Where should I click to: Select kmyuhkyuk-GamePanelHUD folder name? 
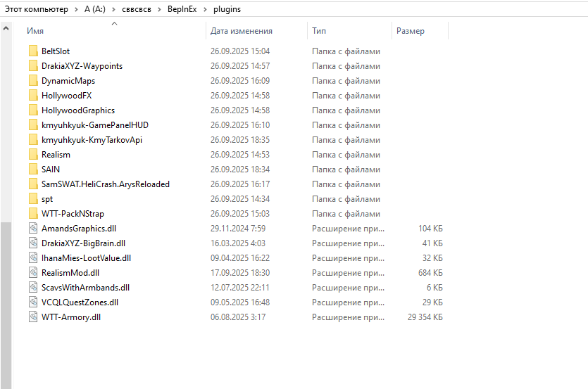click(x=95, y=125)
